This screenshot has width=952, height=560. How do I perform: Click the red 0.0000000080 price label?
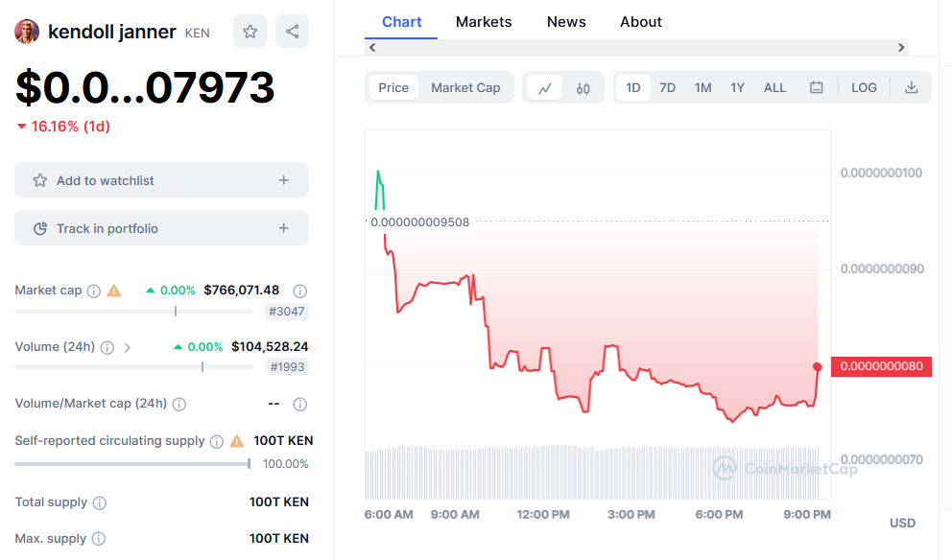pos(881,366)
